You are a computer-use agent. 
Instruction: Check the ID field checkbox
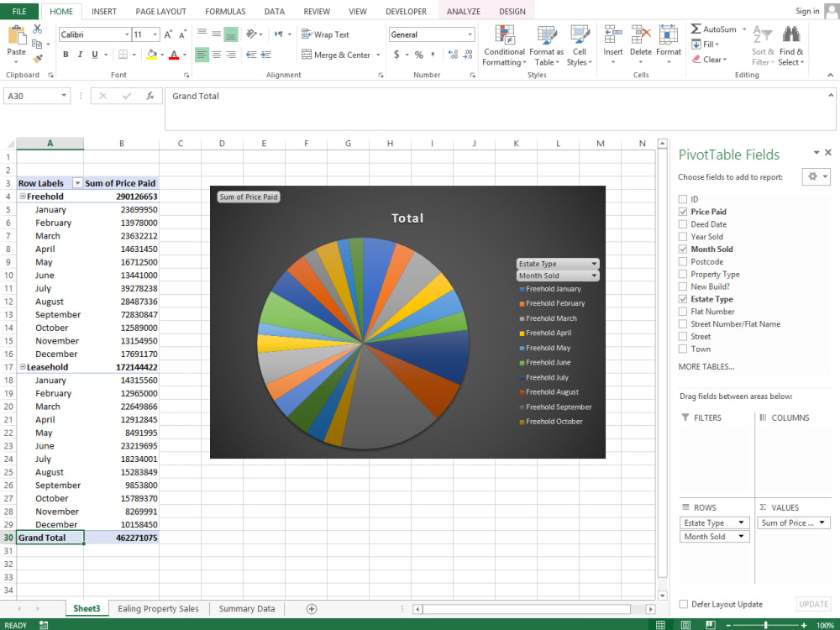tap(683, 199)
